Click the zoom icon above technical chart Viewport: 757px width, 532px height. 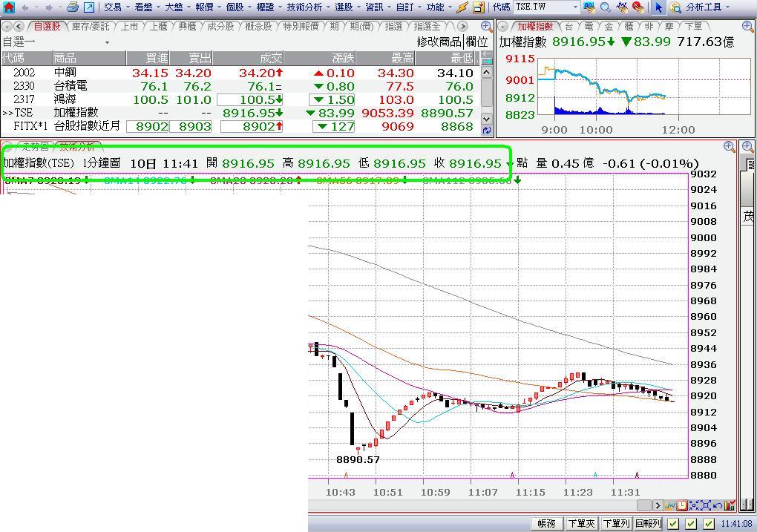729,147
